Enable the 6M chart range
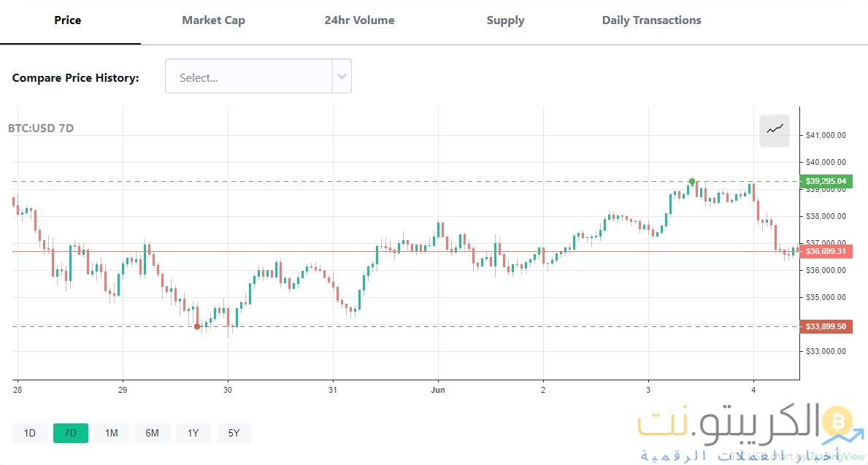Viewport: 868px width, 465px height. 152,433
